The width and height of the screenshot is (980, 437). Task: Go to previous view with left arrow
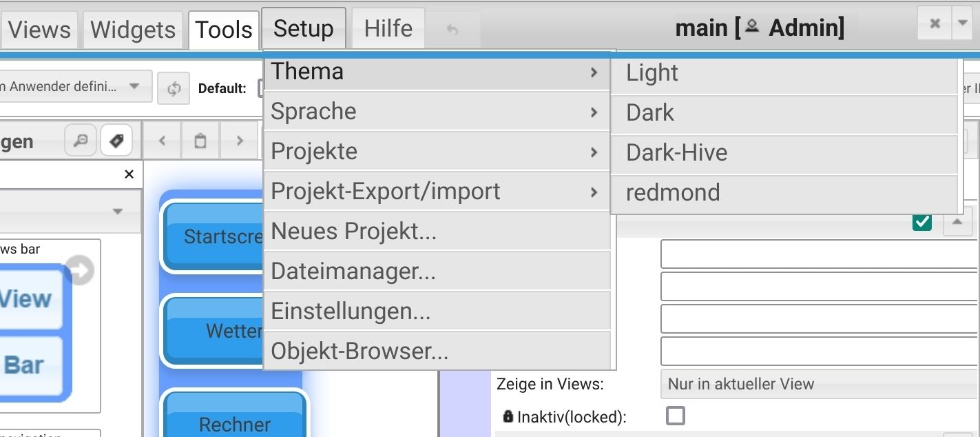point(162,141)
